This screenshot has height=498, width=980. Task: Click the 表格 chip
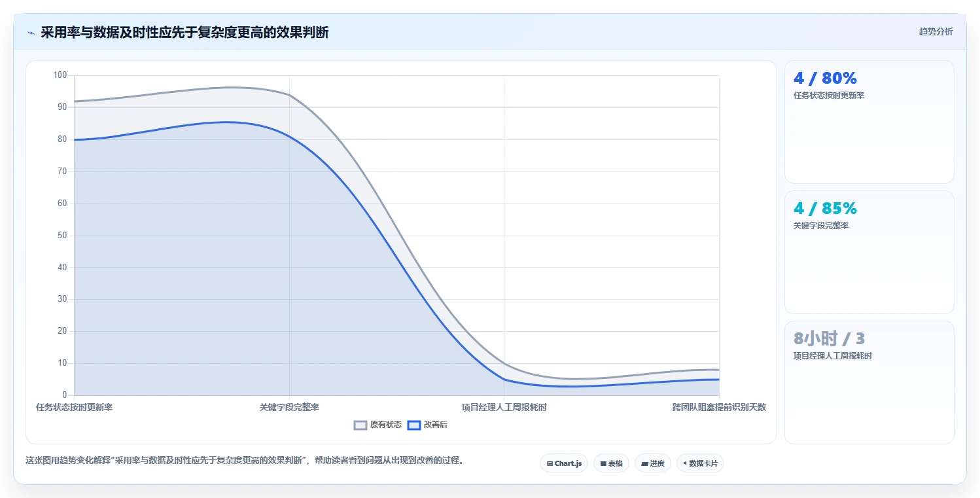(x=611, y=463)
